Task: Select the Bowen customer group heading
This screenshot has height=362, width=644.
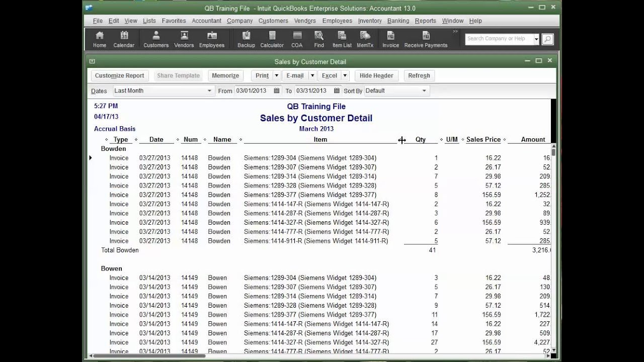Action: point(112,268)
